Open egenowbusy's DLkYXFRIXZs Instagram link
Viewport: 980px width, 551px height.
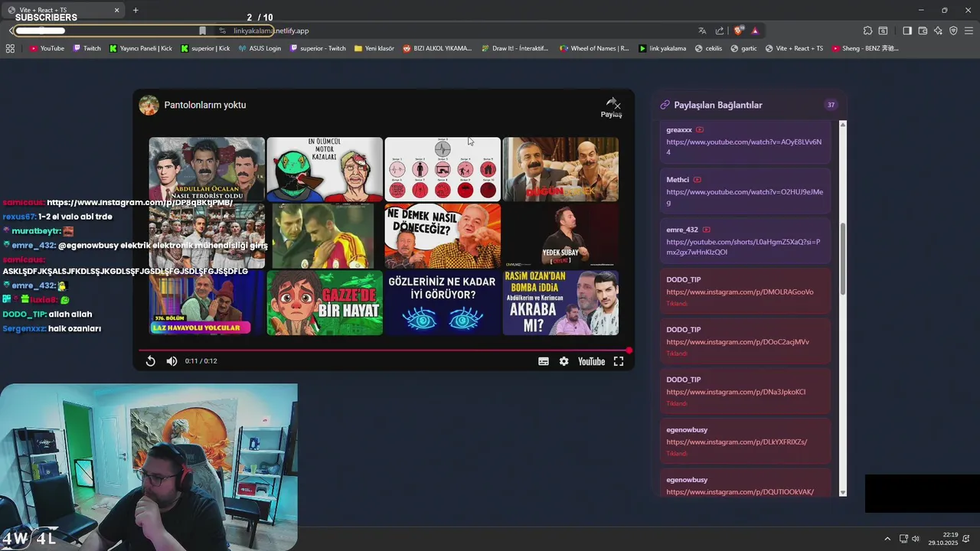(x=737, y=442)
